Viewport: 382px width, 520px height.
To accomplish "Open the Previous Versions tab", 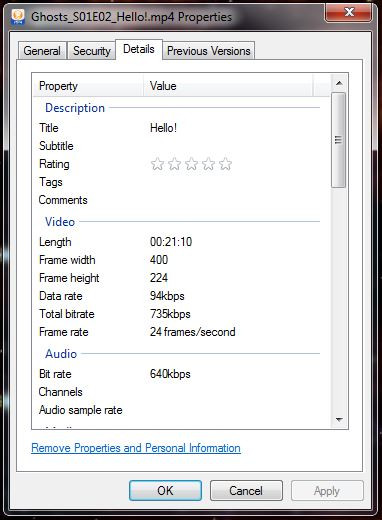I will tap(209, 51).
